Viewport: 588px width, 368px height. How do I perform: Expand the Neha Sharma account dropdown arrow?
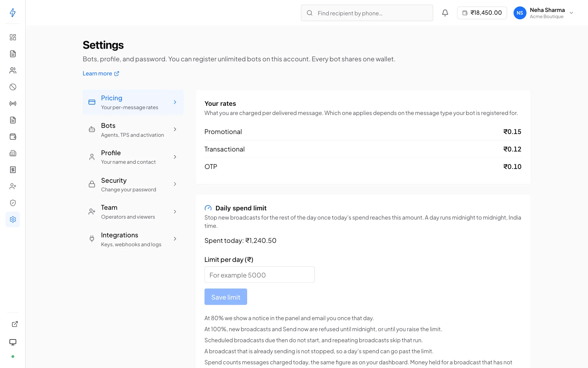coord(571,13)
